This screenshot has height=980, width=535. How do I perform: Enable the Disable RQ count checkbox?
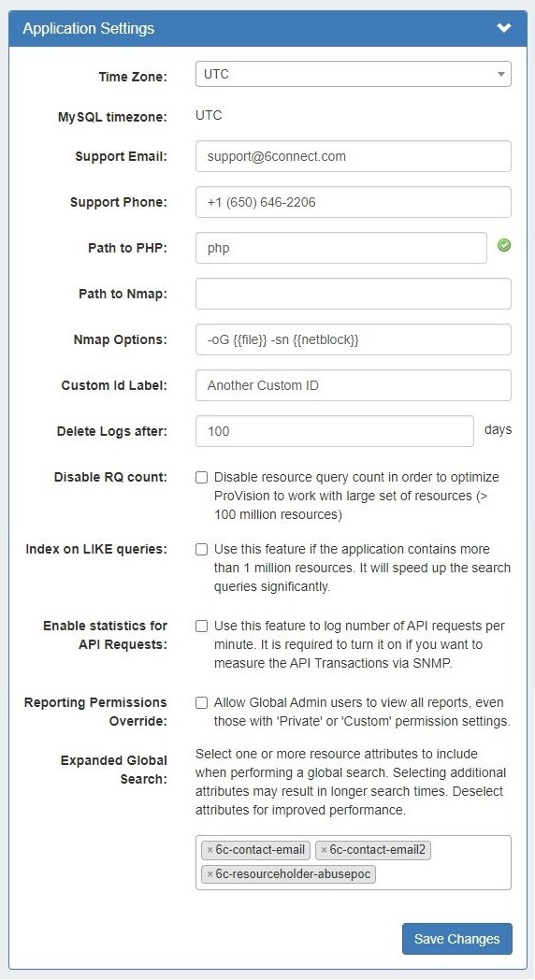coord(201,478)
